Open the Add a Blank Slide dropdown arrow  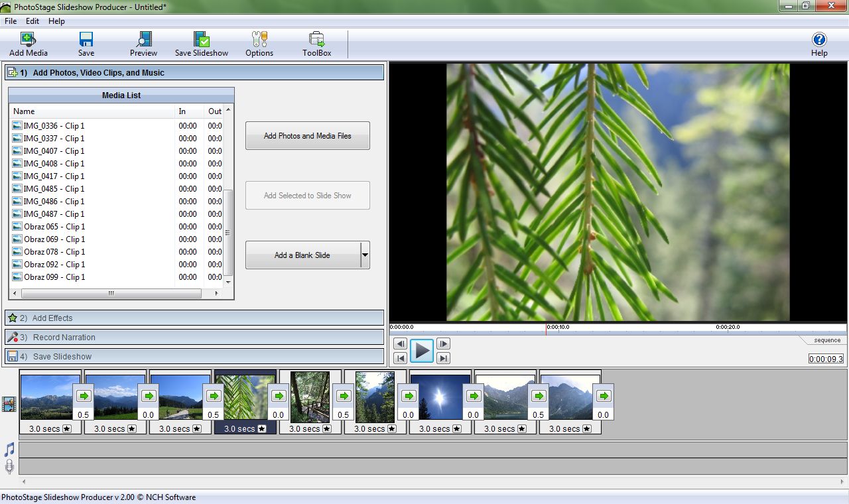coord(365,255)
